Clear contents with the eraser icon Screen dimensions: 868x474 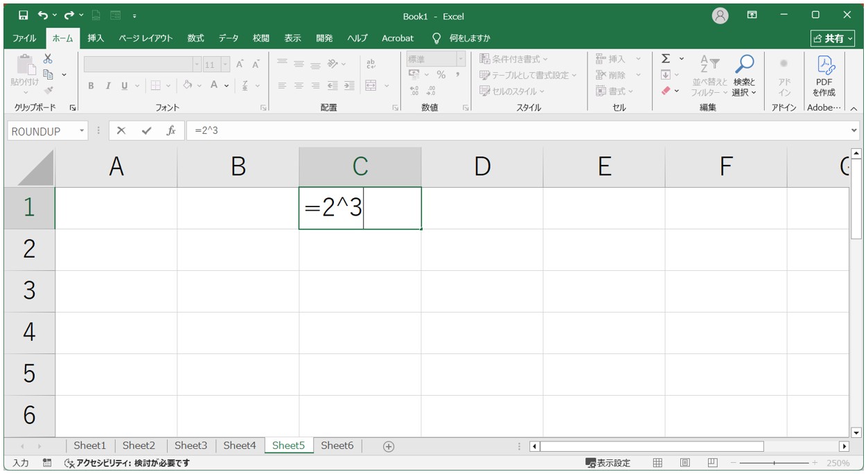[x=666, y=91]
